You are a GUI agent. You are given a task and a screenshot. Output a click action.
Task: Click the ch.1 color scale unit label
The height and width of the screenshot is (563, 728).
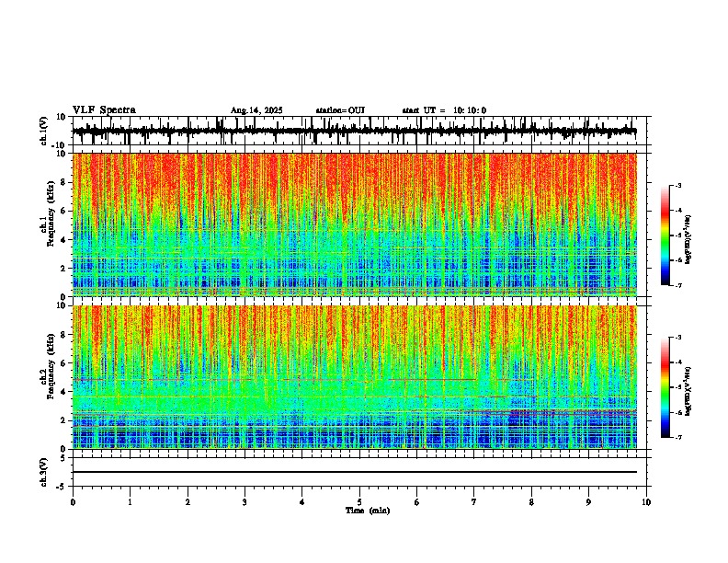tap(688, 240)
